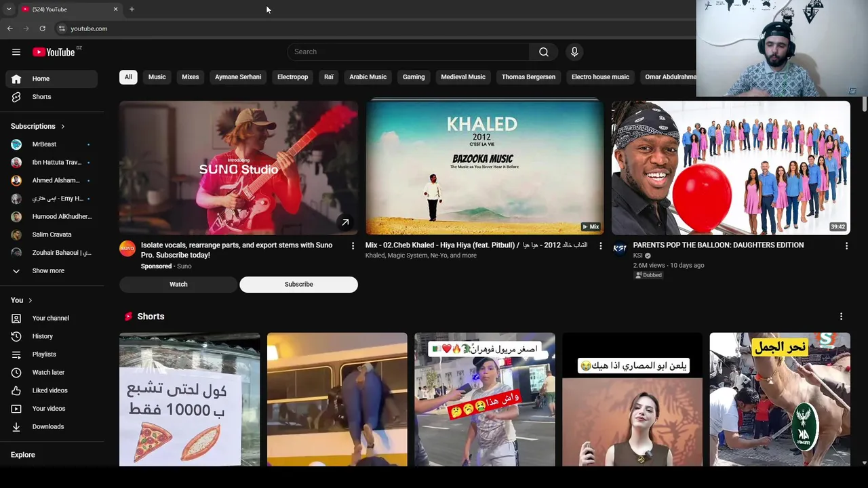Click the KSI channel avatar
Image resolution: width=868 pixels, height=488 pixels.
point(619,248)
